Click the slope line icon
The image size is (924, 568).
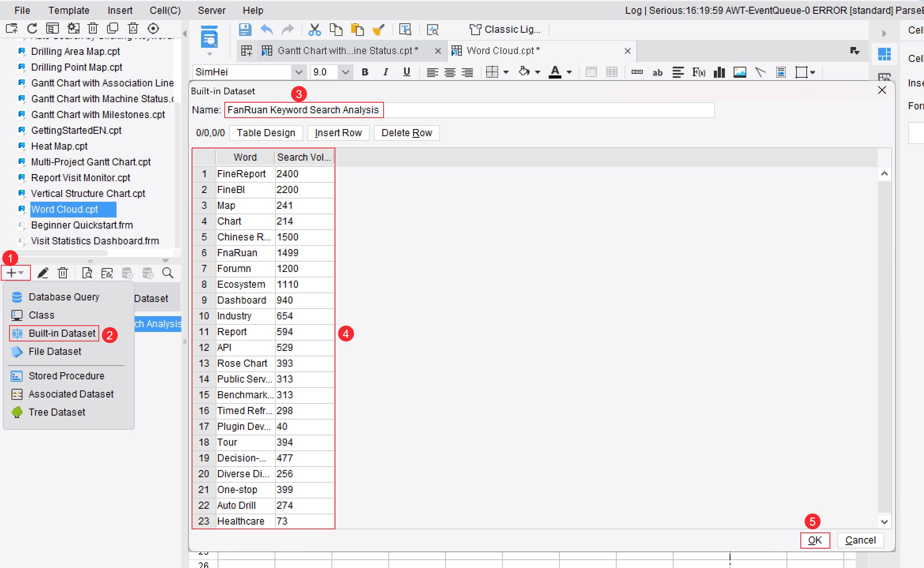pyautogui.click(x=760, y=72)
